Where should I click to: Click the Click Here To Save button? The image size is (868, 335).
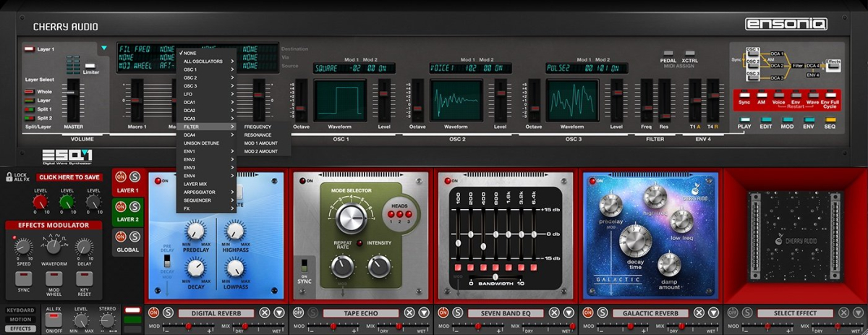click(70, 177)
